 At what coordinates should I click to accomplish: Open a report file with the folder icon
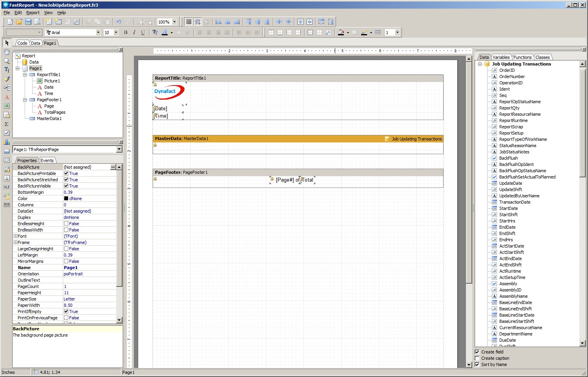[19, 22]
